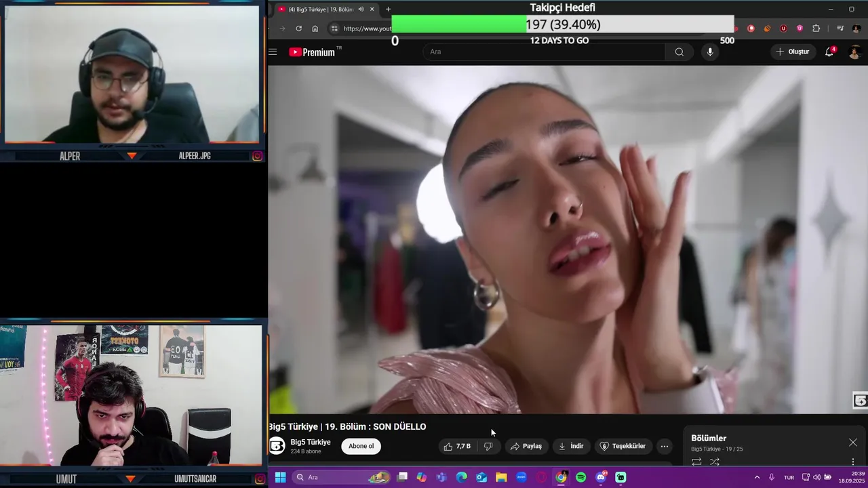Open Spotify taskbar icon
868x488 pixels.
[581, 477]
